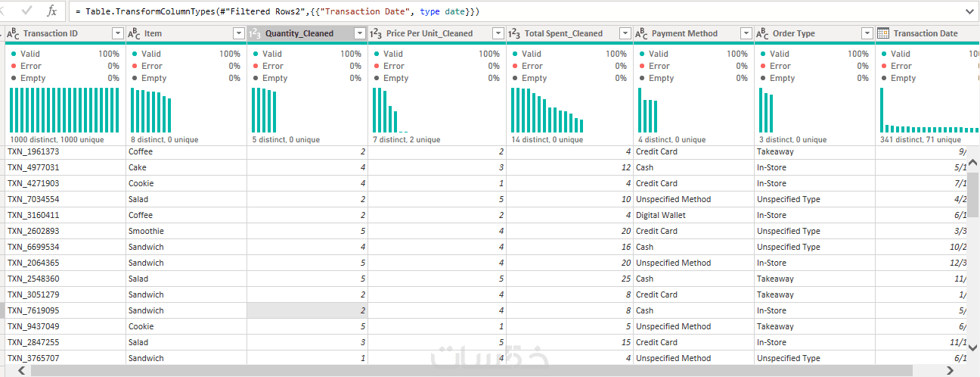Expand the formula bar with the chevron
980x377 pixels.
(969, 11)
